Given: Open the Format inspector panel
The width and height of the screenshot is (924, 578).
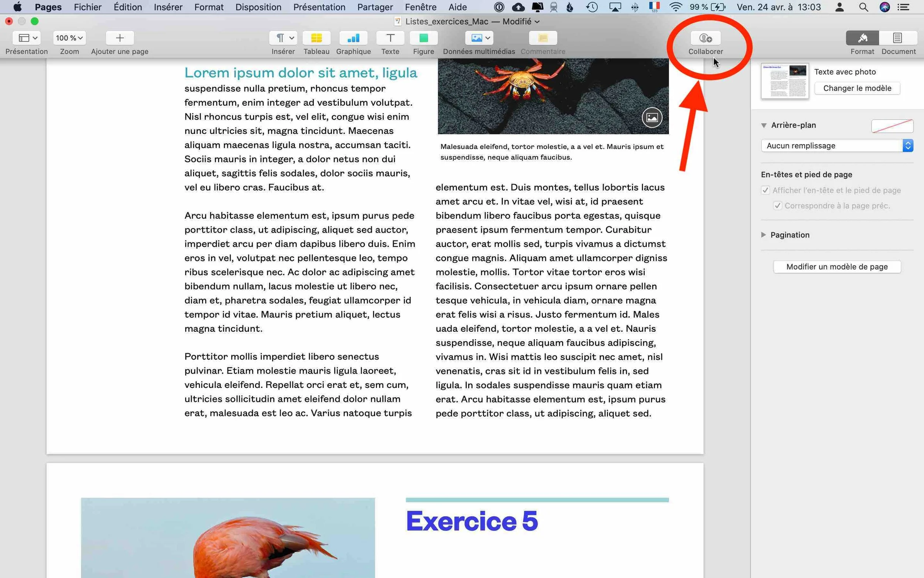Looking at the screenshot, I should [x=862, y=38].
